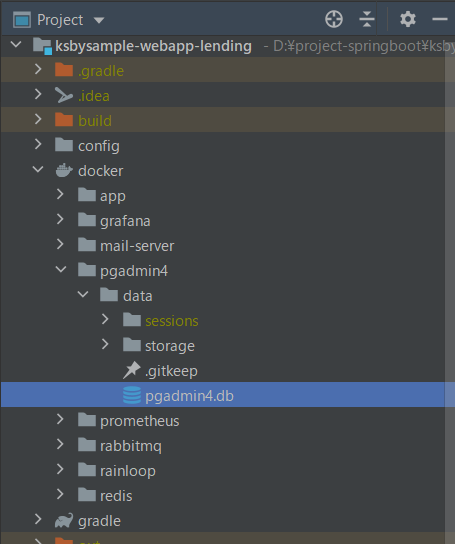Image resolution: width=455 pixels, height=544 pixels.
Task: Select the rainloop label
Action: (x=128, y=471)
